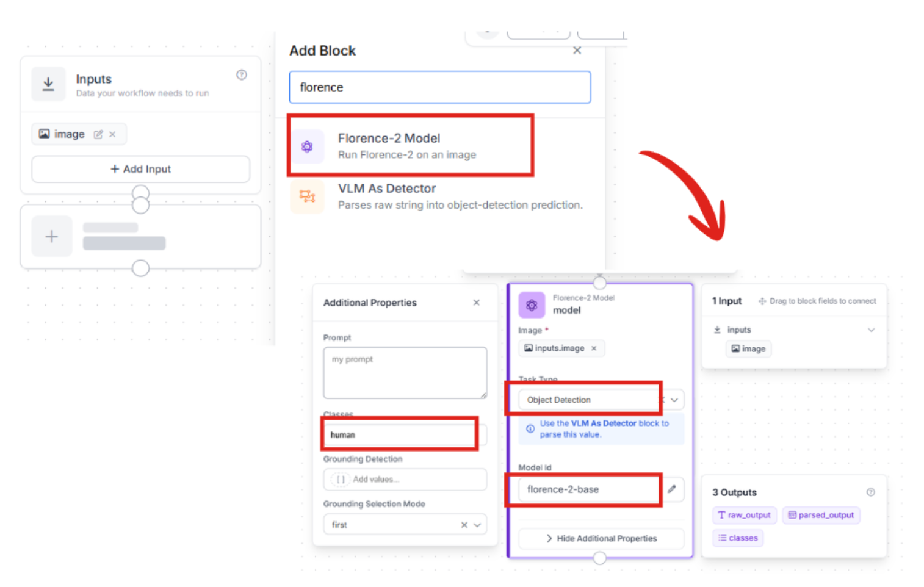Click the inputs download icon in Input panel
This screenshot has width=924, height=587.
717,330
